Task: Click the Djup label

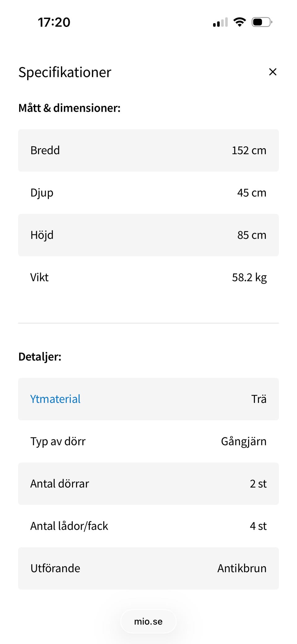Action: tap(42, 193)
